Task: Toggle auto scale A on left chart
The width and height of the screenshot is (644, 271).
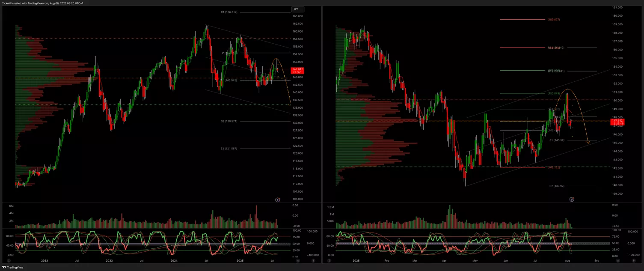Action: pos(298,260)
